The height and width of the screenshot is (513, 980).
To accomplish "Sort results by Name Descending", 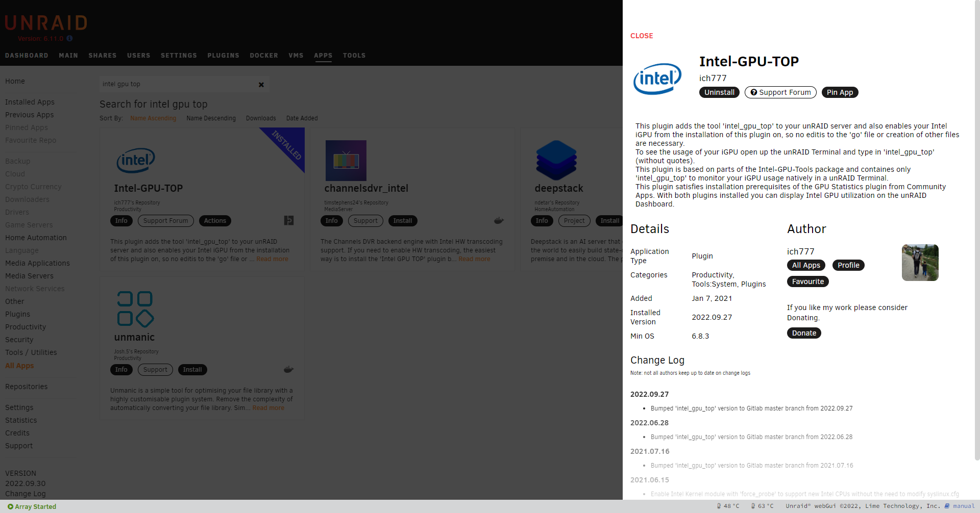I will (211, 118).
